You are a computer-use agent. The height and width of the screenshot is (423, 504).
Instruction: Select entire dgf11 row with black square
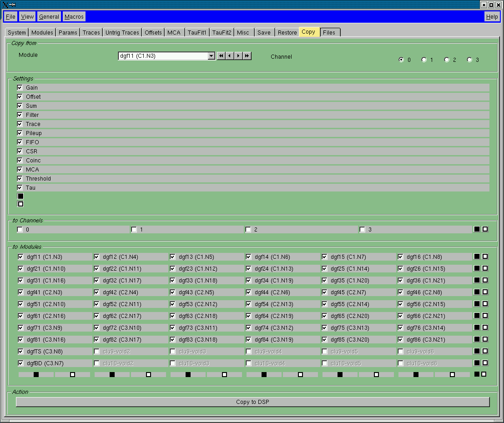point(477,257)
